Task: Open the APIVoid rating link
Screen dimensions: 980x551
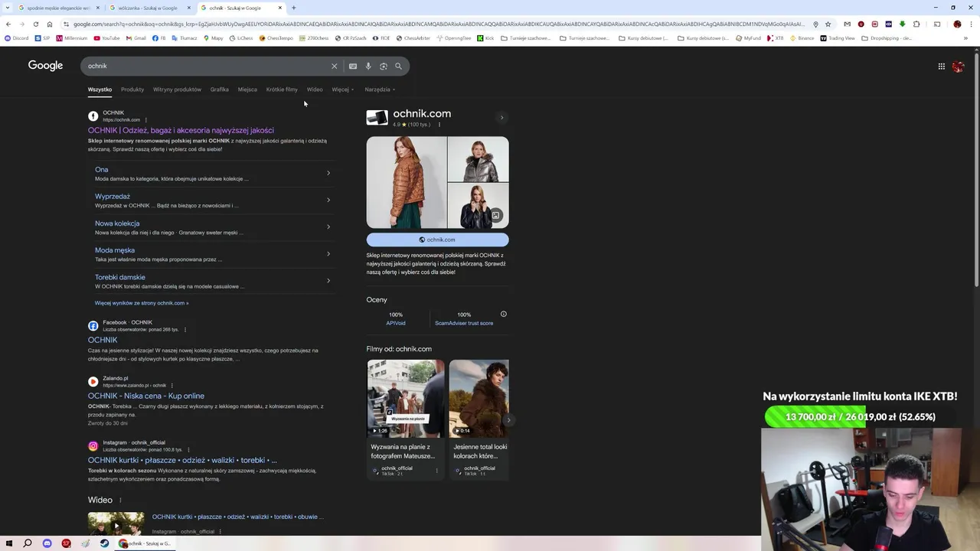Action: [396, 323]
